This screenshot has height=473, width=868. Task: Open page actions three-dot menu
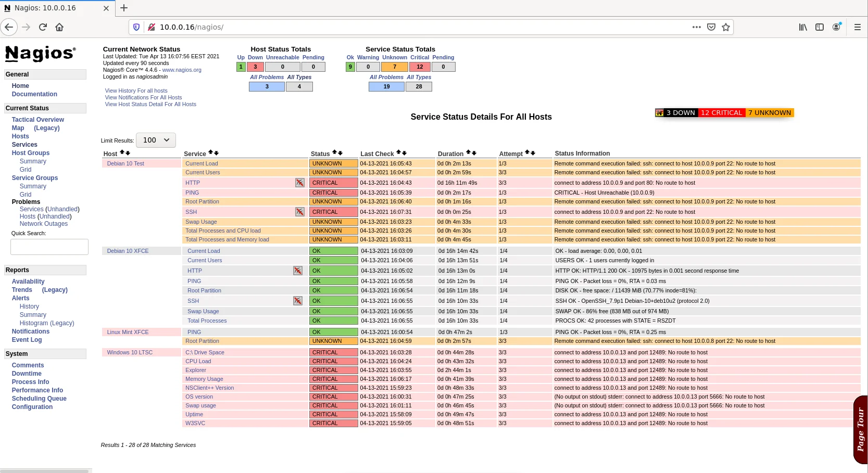pyautogui.click(x=697, y=27)
